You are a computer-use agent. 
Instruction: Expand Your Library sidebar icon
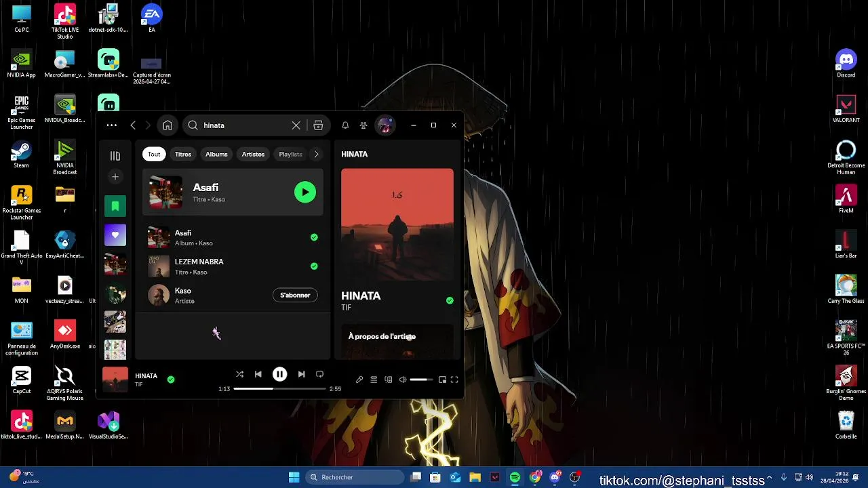click(x=115, y=156)
